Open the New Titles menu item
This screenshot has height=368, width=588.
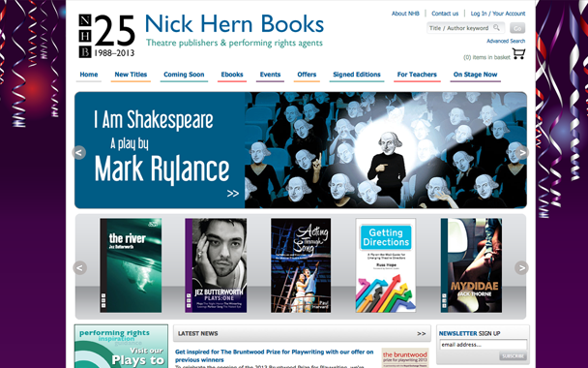coord(131,75)
